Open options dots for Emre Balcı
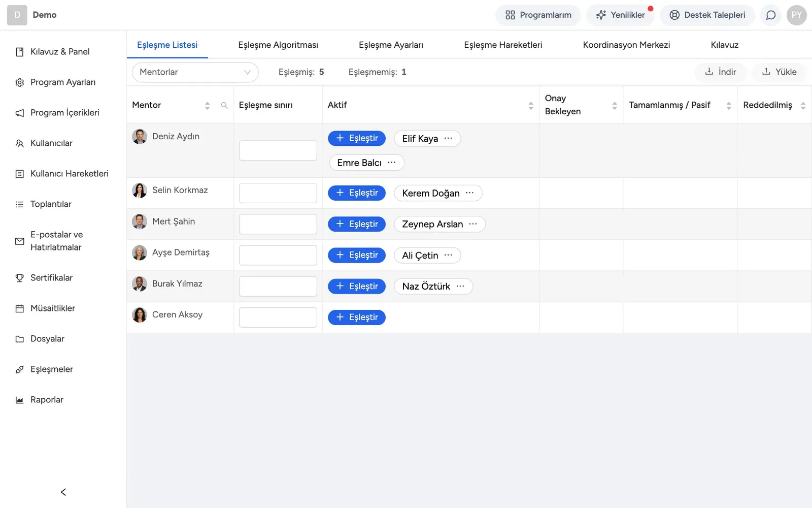This screenshot has width=812, height=508. [392, 163]
